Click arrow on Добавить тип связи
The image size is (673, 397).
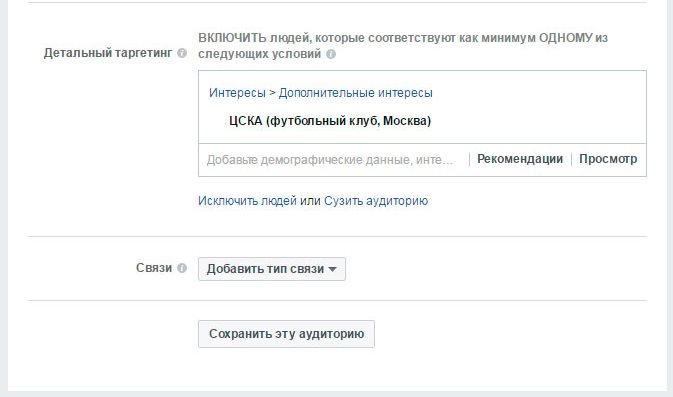[332, 270]
